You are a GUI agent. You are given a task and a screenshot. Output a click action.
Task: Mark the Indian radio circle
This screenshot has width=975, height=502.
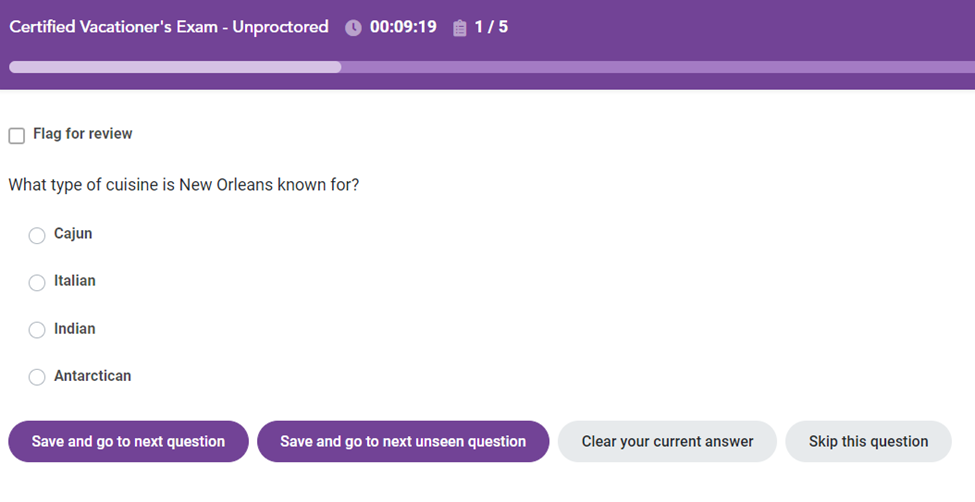click(x=37, y=330)
